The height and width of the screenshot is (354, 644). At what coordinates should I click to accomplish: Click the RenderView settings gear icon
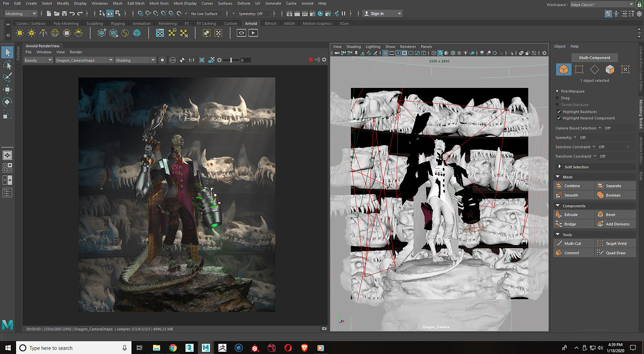(x=324, y=60)
